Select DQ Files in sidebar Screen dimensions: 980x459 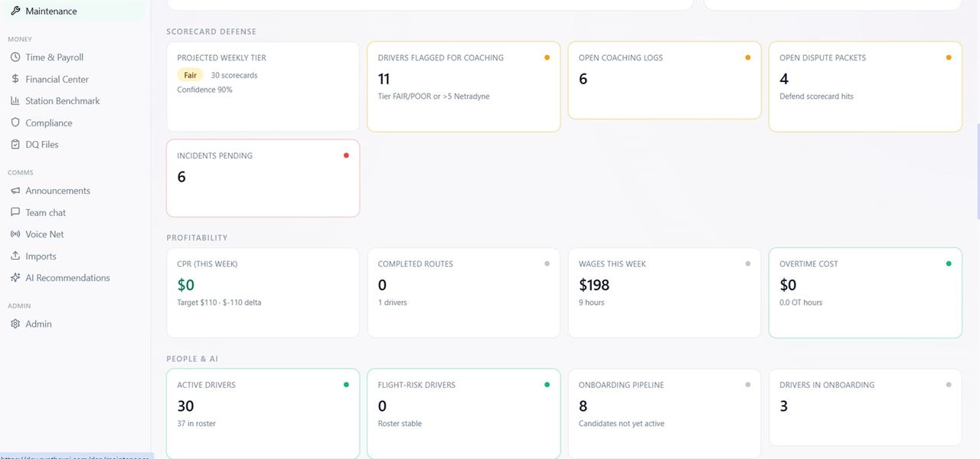(x=75, y=144)
